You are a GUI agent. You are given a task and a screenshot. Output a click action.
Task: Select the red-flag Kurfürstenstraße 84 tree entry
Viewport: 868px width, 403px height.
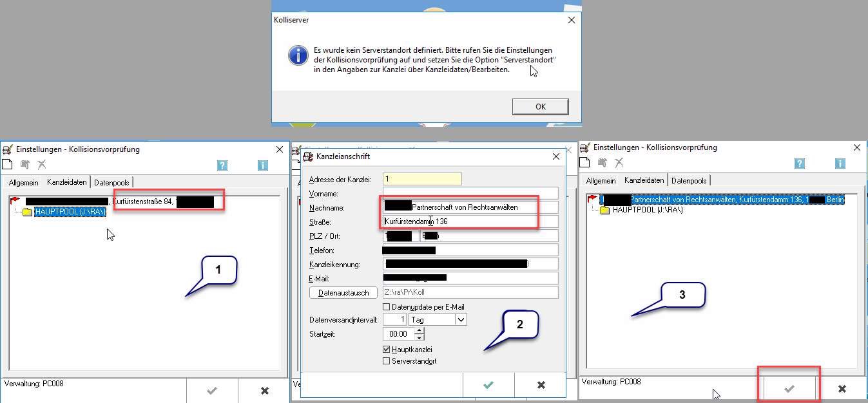119,202
